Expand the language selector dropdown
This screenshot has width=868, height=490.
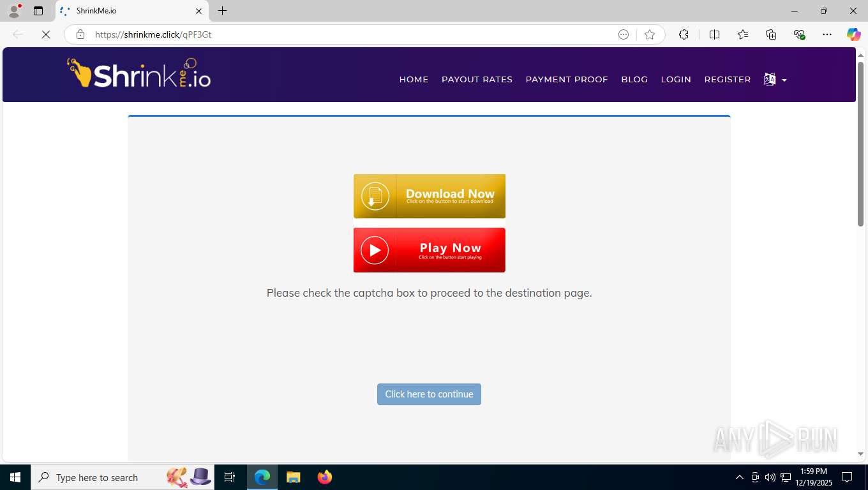[775, 79]
